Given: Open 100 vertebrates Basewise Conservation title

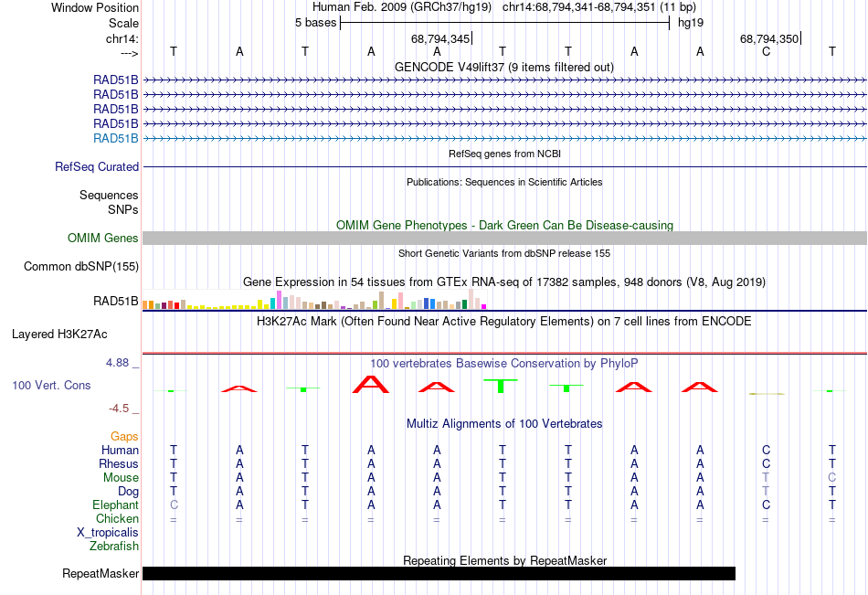Looking at the screenshot, I should pyautogui.click(x=504, y=364).
